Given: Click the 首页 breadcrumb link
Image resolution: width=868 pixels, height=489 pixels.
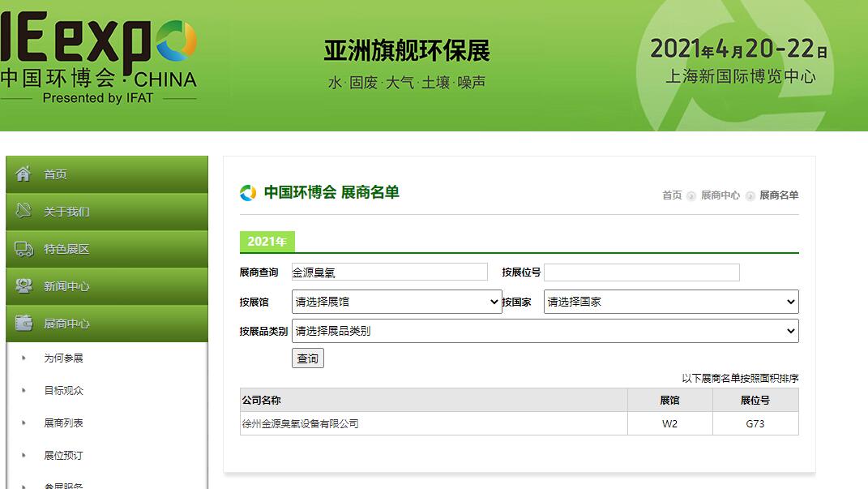Looking at the screenshot, I should (672, 195).
